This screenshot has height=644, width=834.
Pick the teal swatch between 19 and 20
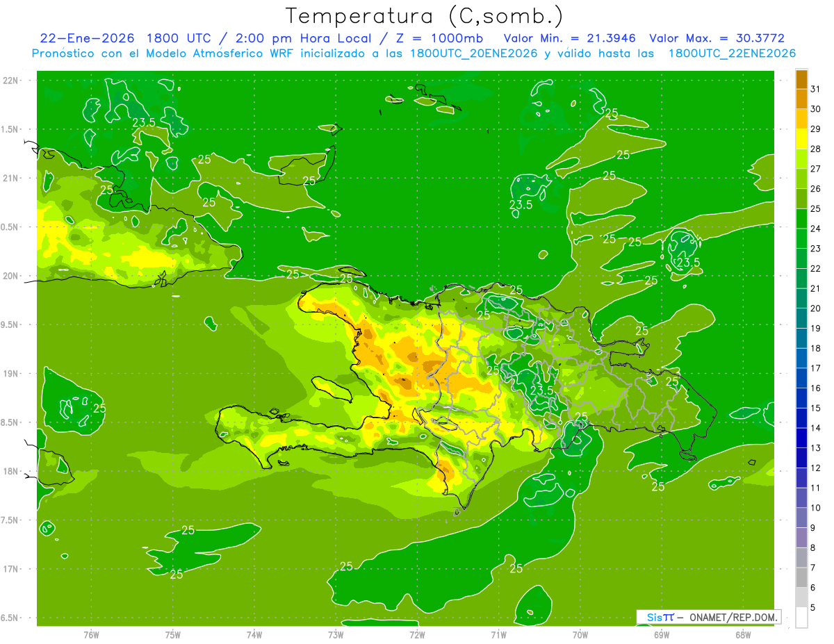point(801,318)
